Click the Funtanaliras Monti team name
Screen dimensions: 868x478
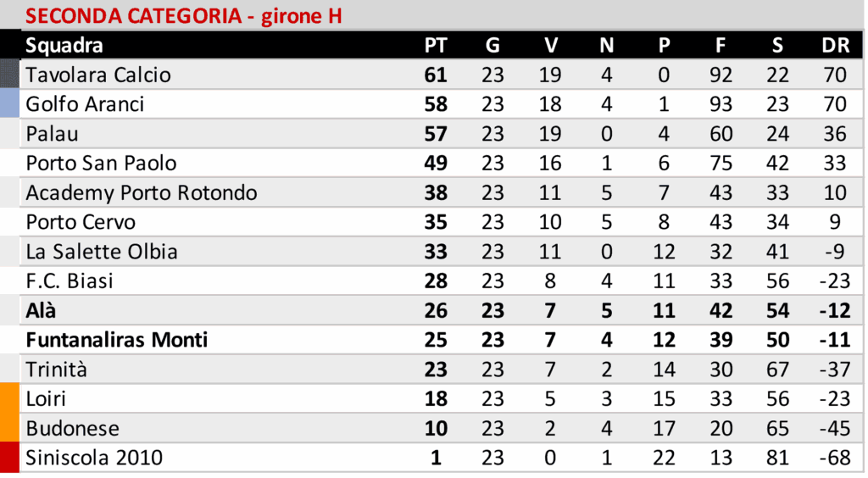(117, 340)
